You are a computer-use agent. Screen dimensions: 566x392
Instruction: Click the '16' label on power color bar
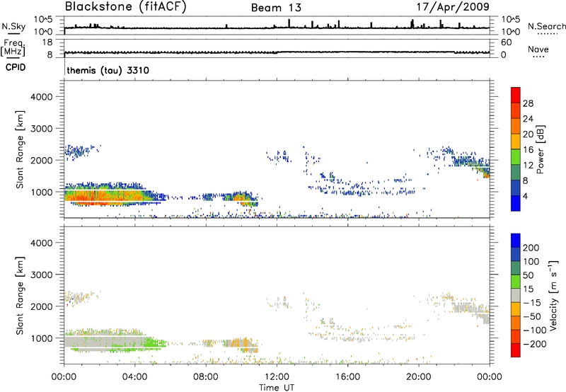528,150
